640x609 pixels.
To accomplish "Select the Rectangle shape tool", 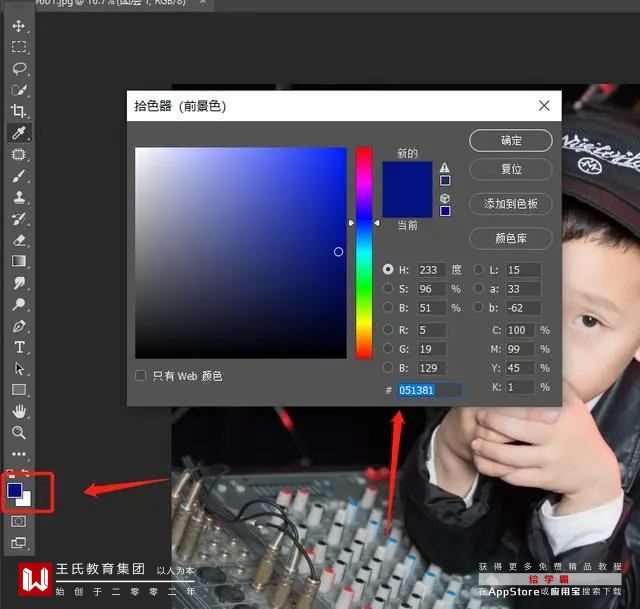I will [x=19, y=390].
